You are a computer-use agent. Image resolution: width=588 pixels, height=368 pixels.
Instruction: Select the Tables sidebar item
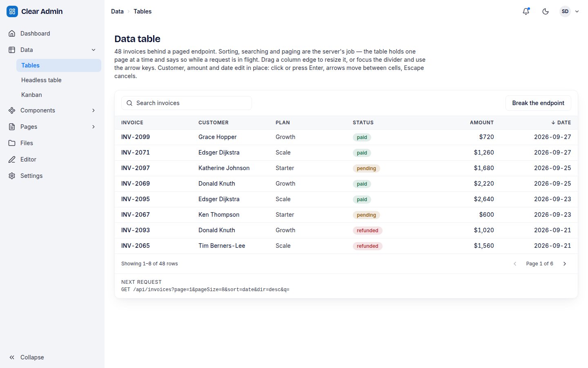(x=59, y=65)
